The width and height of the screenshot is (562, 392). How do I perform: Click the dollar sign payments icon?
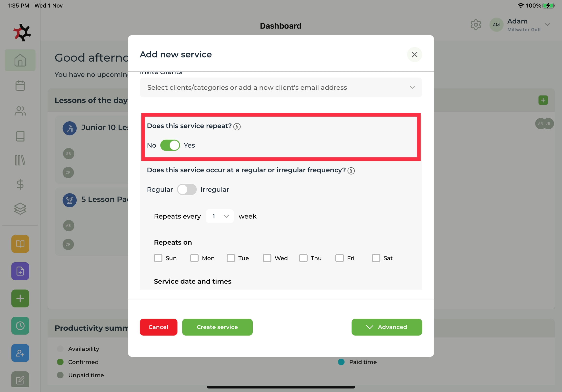[20, 184]
